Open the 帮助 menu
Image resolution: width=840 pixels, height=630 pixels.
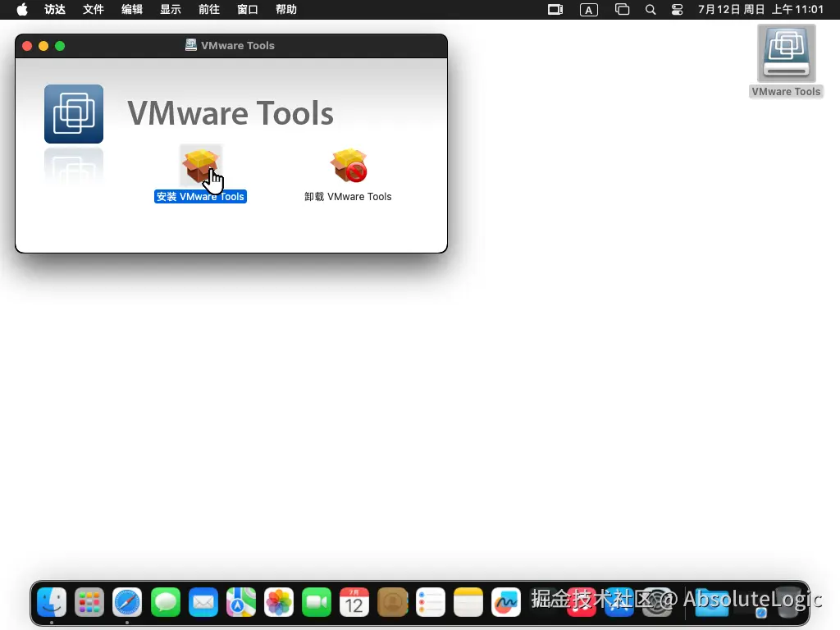point(286,9)
